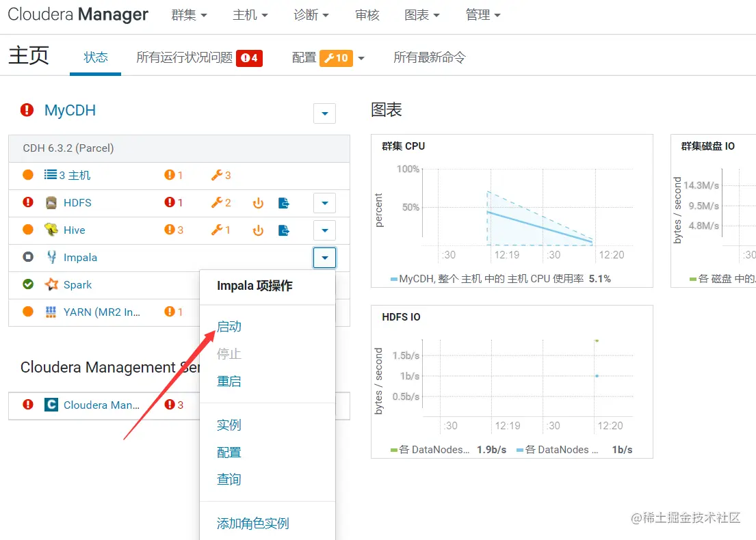This screenshot has width=756, height=540.
Task: Open the Cloudera Management health badge showing 3
Action: (x=174, y=405)
